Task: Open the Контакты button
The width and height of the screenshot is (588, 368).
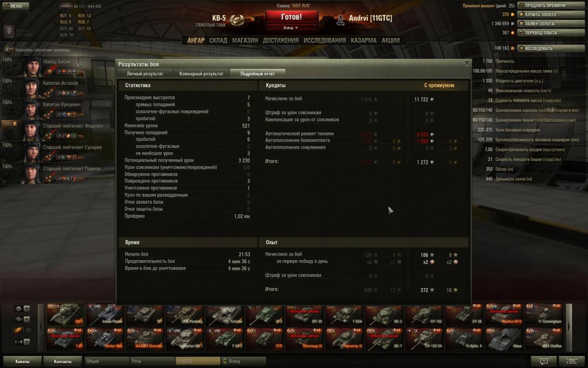Action: tap(62, 362)
